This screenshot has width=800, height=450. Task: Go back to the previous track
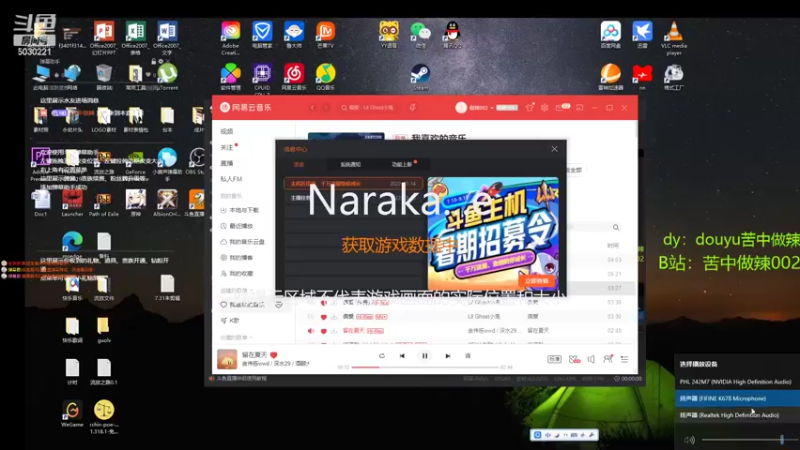[x=402, y=356]
